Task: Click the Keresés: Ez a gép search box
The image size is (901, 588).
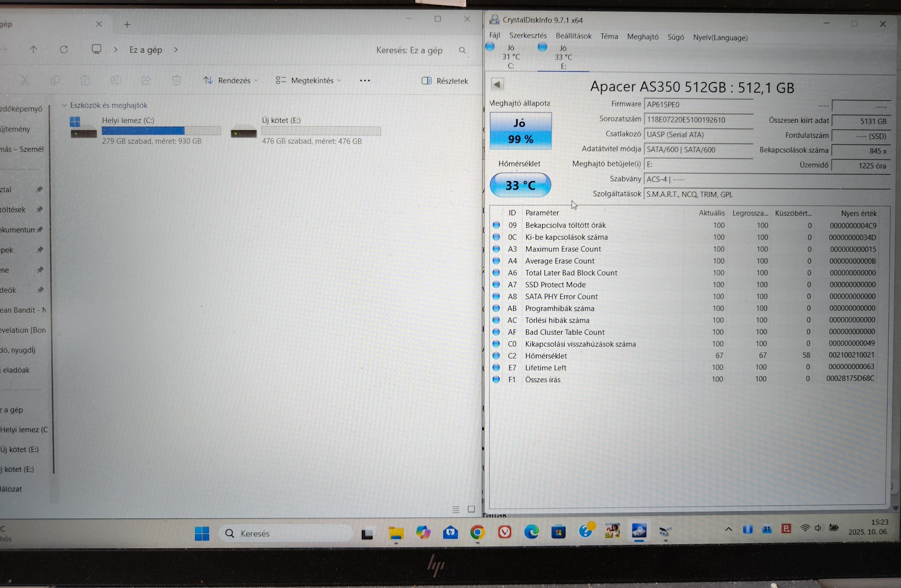Action: [410, 50]
